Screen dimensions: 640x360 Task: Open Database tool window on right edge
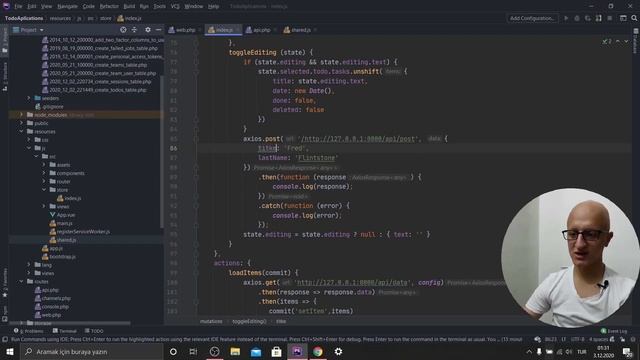pos(636,40)
